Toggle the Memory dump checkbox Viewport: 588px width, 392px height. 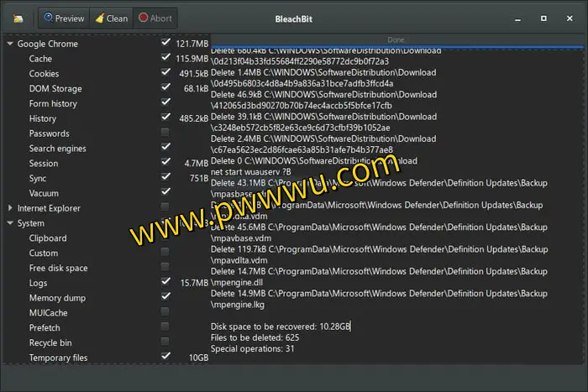point(165,296)
